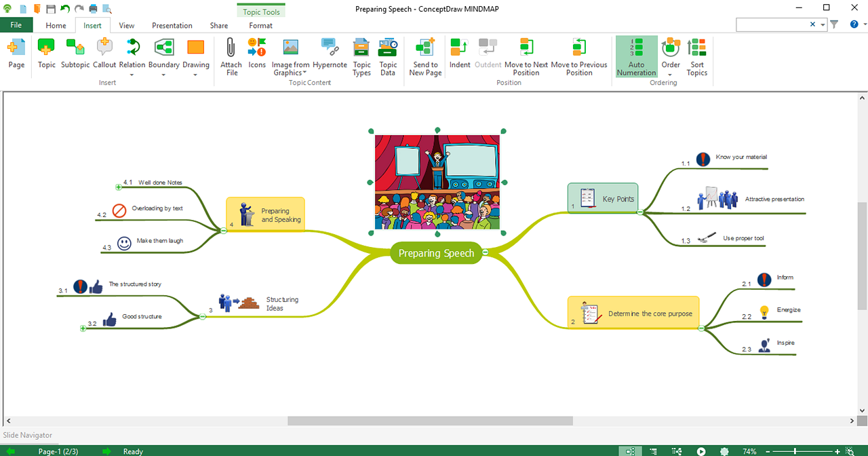Screen dimensions: 868x456
Task: Open the Drawing dropdown
Action: point(196,75)
